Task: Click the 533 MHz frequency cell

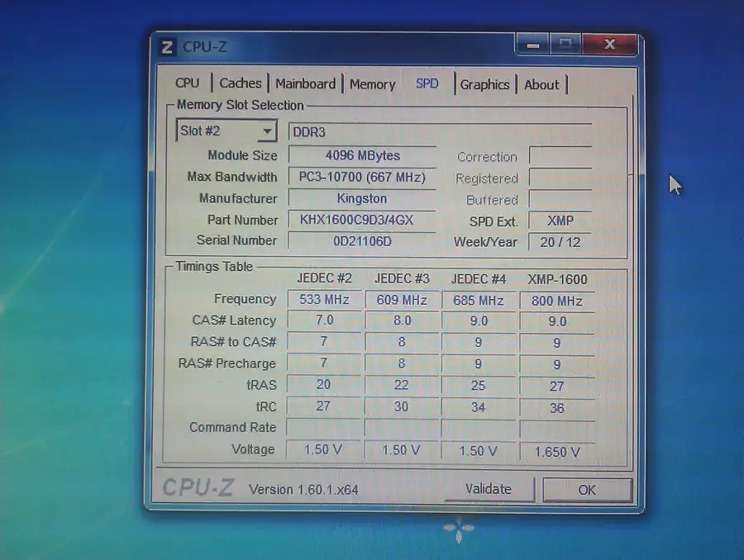Action: [324, 300]
